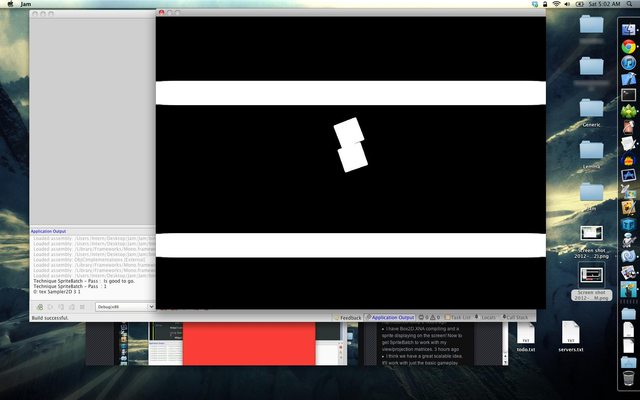
Task: Launch Google Chrome from the Dock
Action: click(629, 47)
